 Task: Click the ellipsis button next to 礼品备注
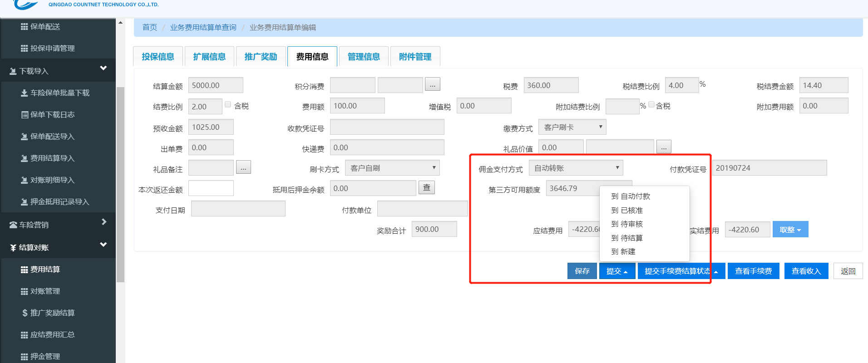(243, 167)
